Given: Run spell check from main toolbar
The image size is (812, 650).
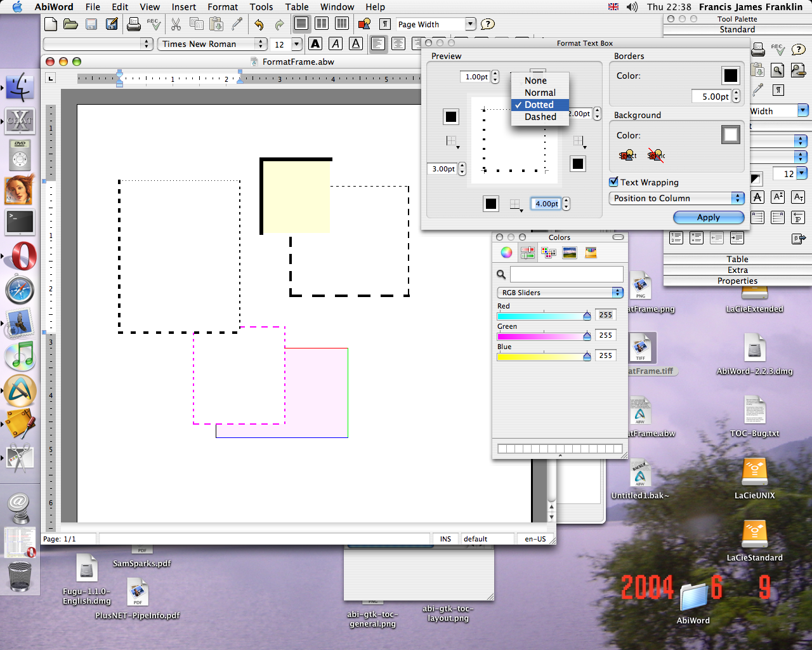Looking at the screenshot, I should point(154,24).
